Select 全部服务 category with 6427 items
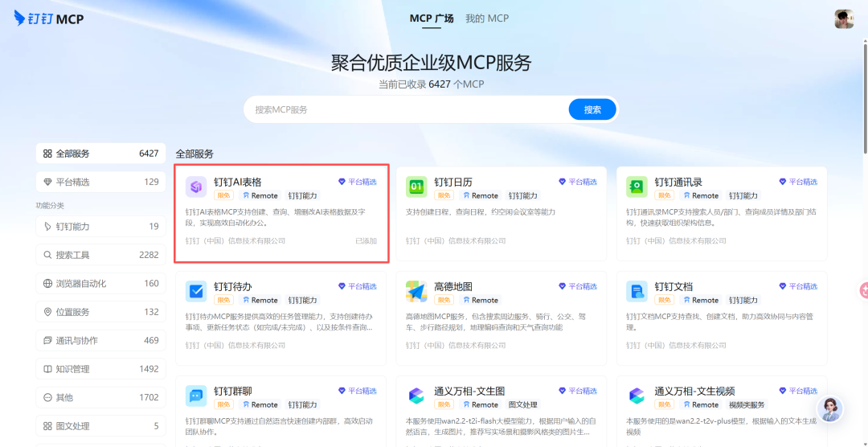Screen dimensions: 868x447 (x=100, y=154)
